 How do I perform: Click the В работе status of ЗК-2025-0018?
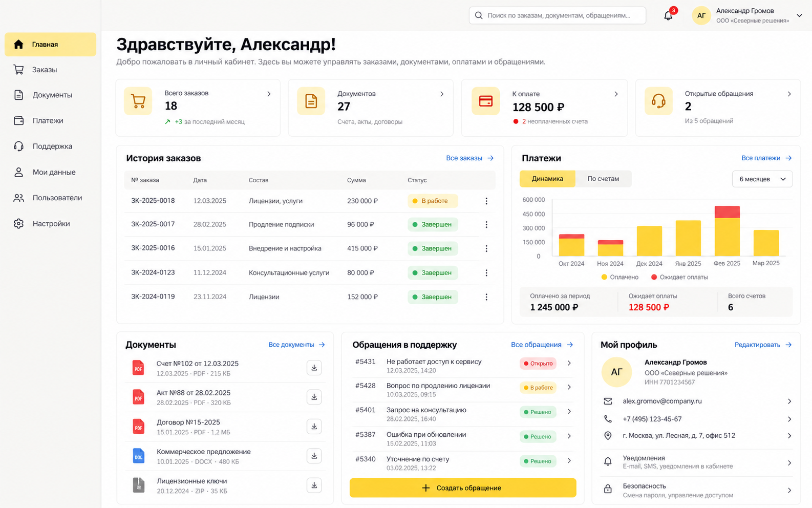433,201
